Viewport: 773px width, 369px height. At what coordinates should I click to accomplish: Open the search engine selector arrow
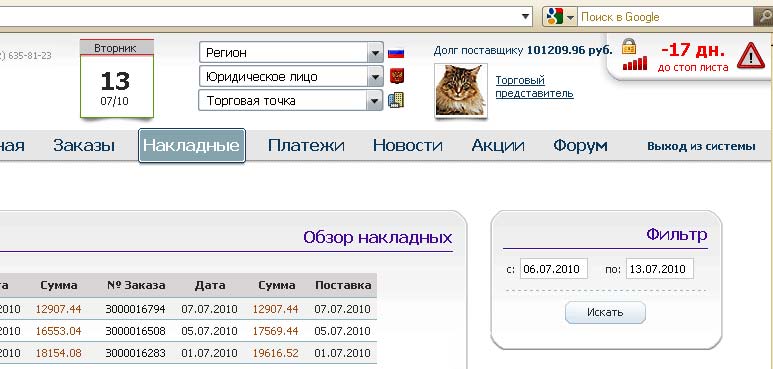click(570, 18)
